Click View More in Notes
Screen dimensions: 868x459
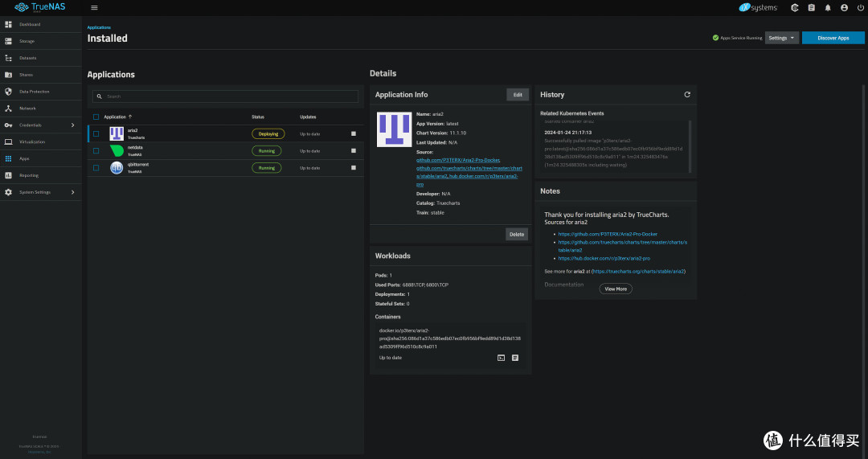coord(616,289)
